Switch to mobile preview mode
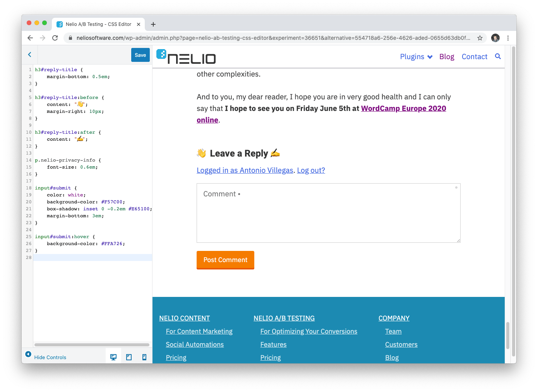538x392 pixels. coord(144,356)
